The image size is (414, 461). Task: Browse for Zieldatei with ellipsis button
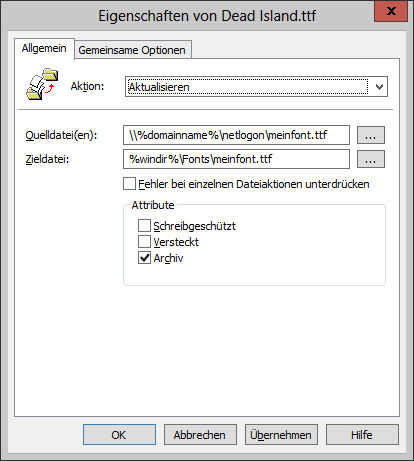point(371,159)
